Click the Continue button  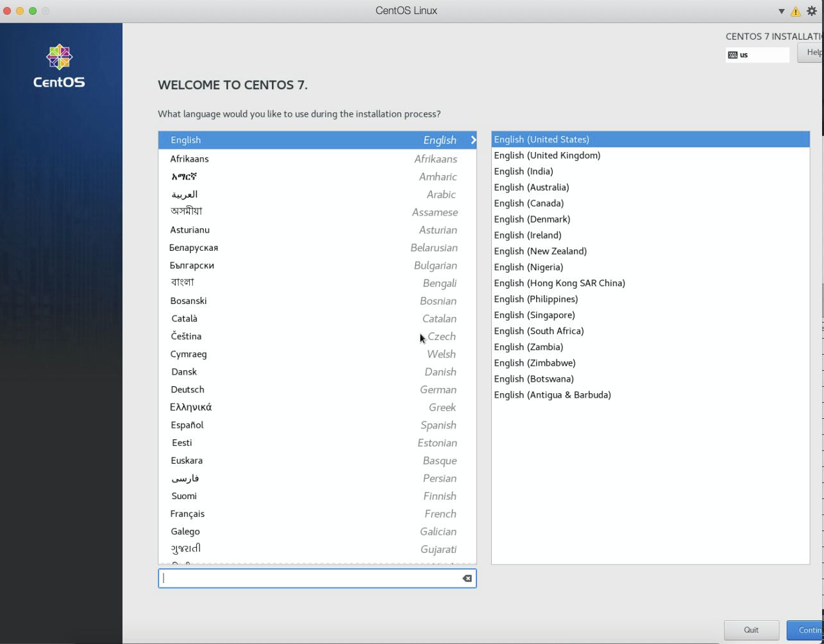click(x=805, y=630)
